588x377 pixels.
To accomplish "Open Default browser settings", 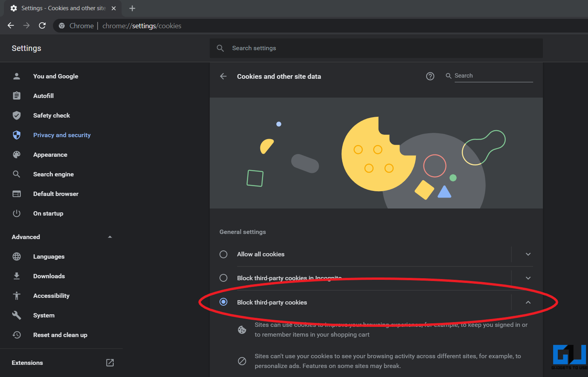I will click(56, 194).
